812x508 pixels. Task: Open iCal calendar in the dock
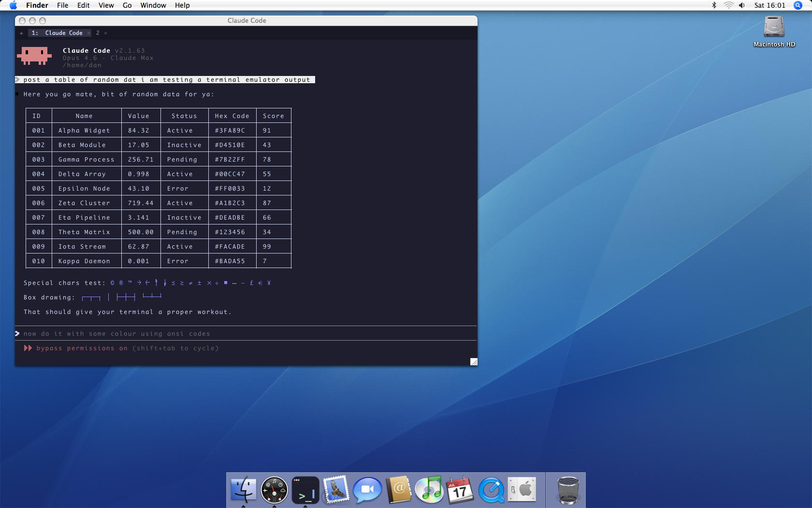tap(460, 490)
